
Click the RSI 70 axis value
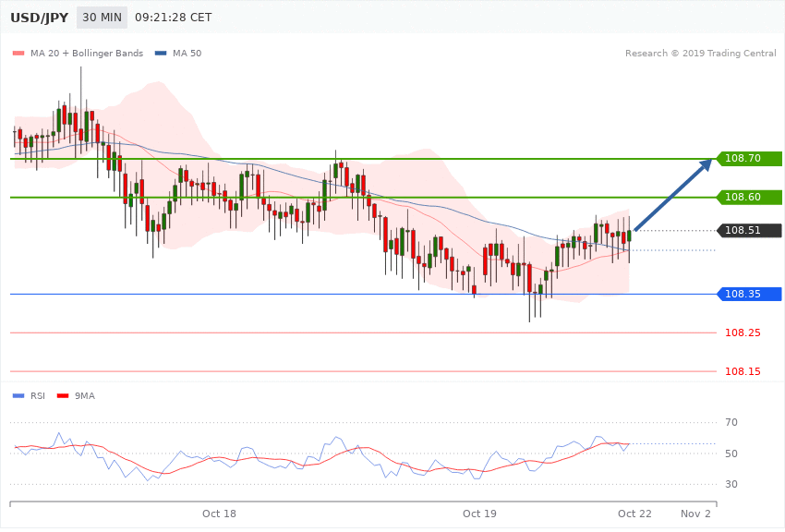coord(731,422)
